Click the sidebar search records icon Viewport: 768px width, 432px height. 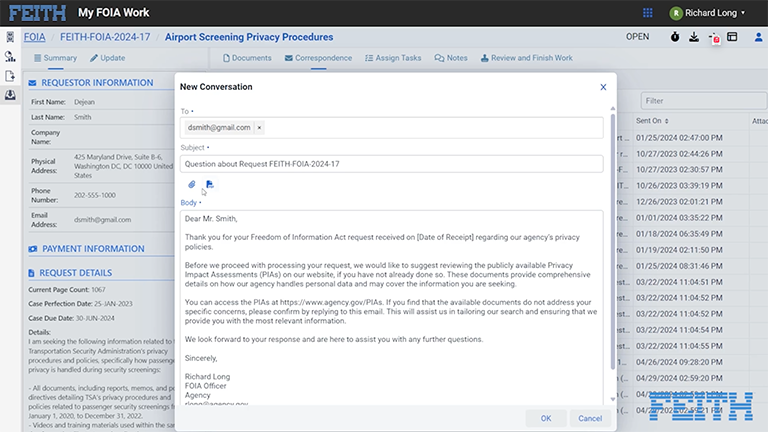click(10, 56)
